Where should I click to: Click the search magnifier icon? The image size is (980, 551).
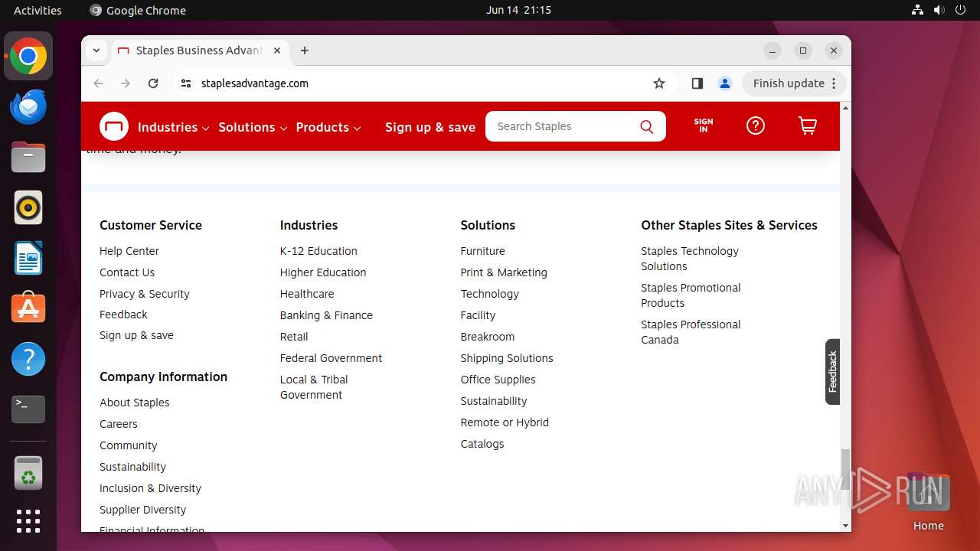point(647,127)
